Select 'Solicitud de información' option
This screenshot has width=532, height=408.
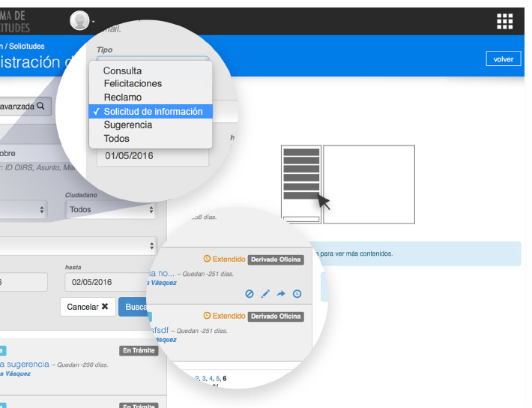tap(153, 112)
